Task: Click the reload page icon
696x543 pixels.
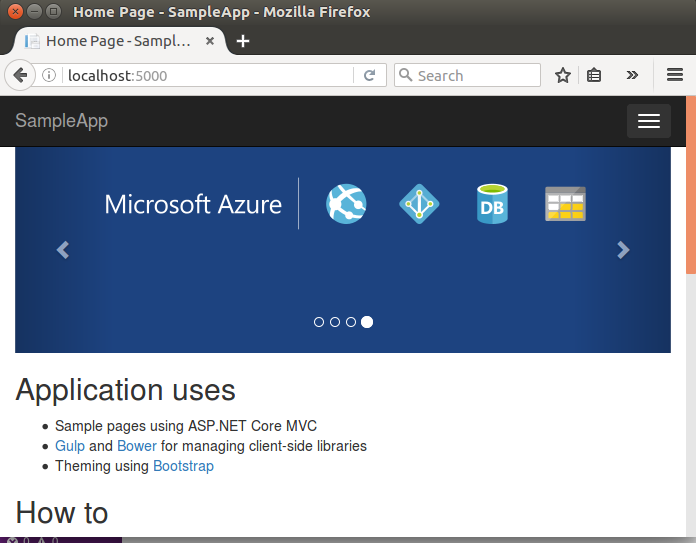Action: pyautogui.click(x=369, y=76)
